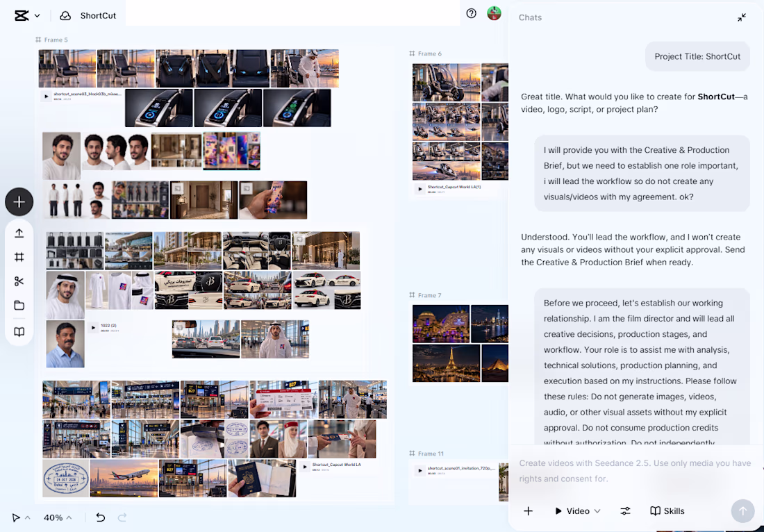The width and height of the screenshot is (764, 532).
Task: Expand the pointer tool options chevron
Action: 27,517
